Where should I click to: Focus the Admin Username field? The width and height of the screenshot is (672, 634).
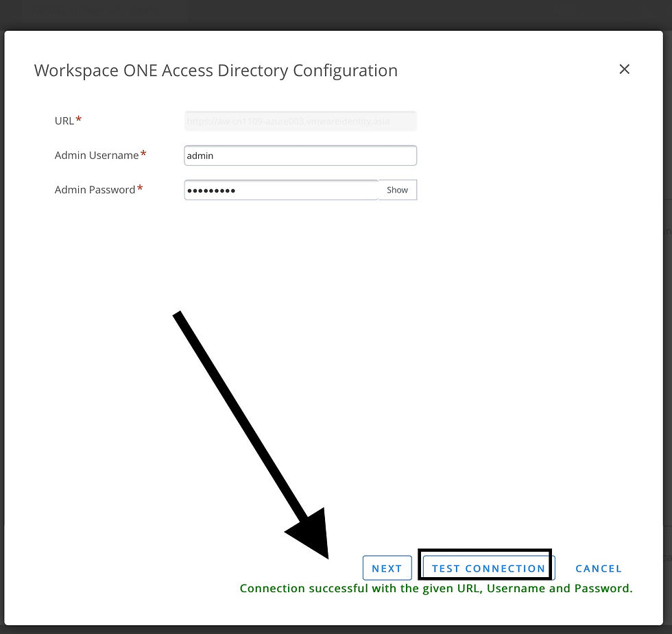(x=300, y=156)
